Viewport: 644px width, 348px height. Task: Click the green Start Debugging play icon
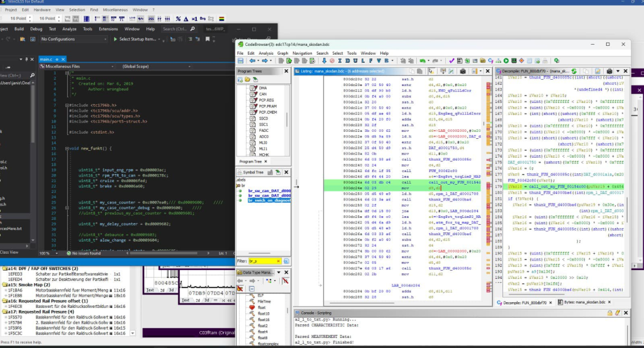[114, 39]
